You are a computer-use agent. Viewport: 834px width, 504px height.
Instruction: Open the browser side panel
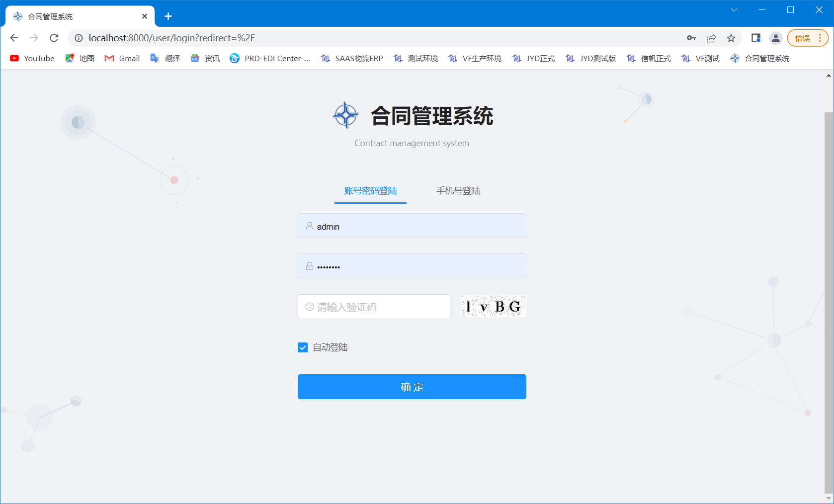[756, 38]
